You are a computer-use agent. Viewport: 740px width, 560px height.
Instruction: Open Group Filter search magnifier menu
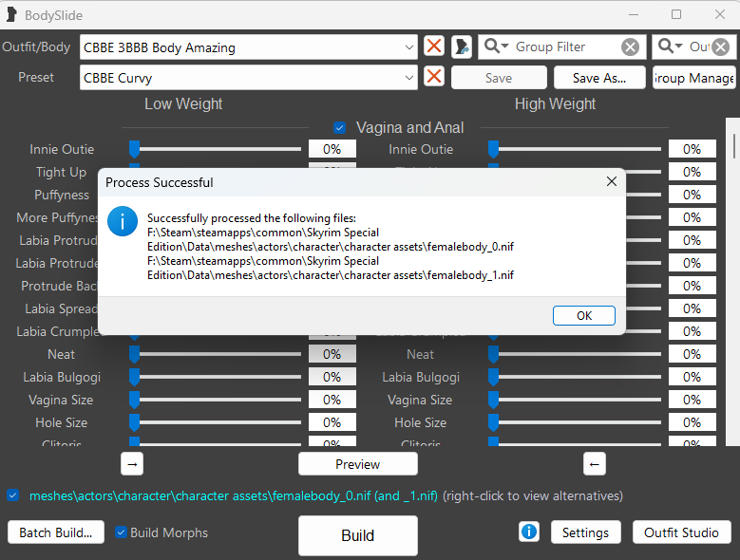(x=496, y=47)
